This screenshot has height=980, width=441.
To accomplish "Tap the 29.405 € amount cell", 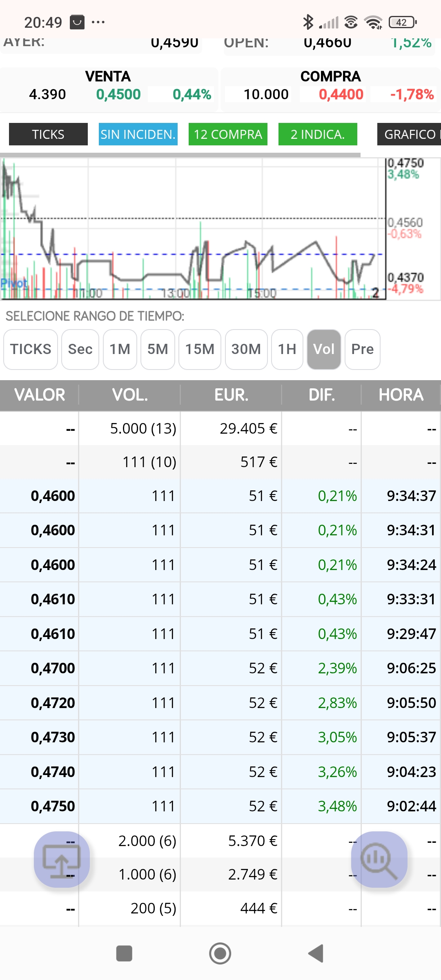I will click(248, 428).
